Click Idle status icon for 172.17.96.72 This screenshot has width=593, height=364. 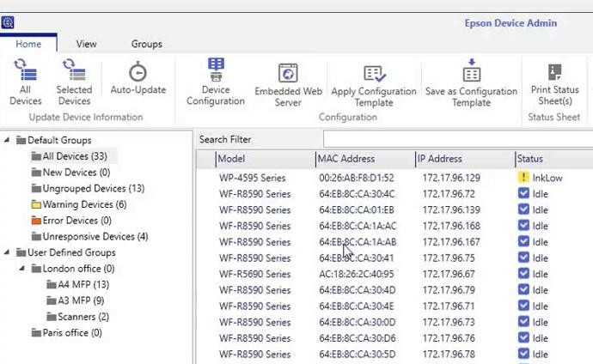523,193
